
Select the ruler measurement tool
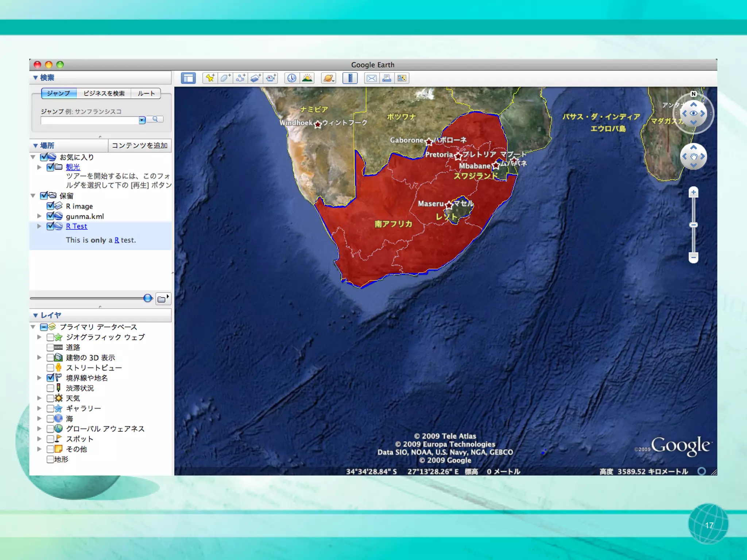coord(350,78)
